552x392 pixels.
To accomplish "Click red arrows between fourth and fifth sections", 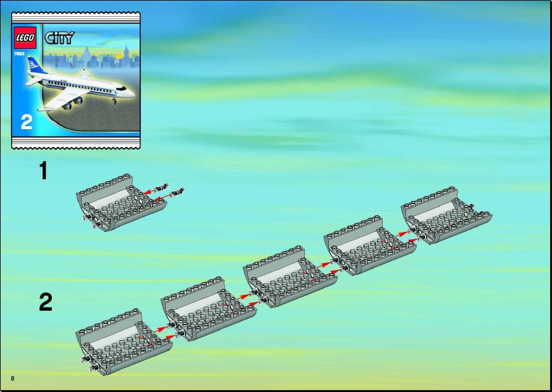I will click(x=399, y=238).
